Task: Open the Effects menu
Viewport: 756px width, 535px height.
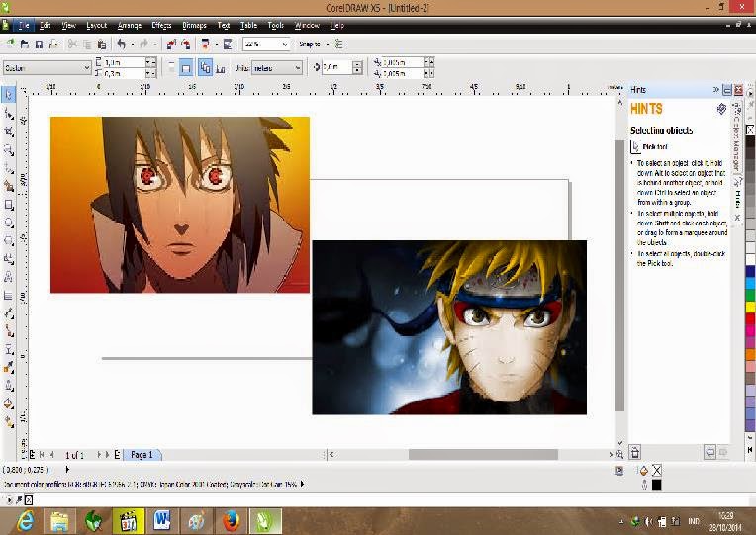Action: point(161,25)
